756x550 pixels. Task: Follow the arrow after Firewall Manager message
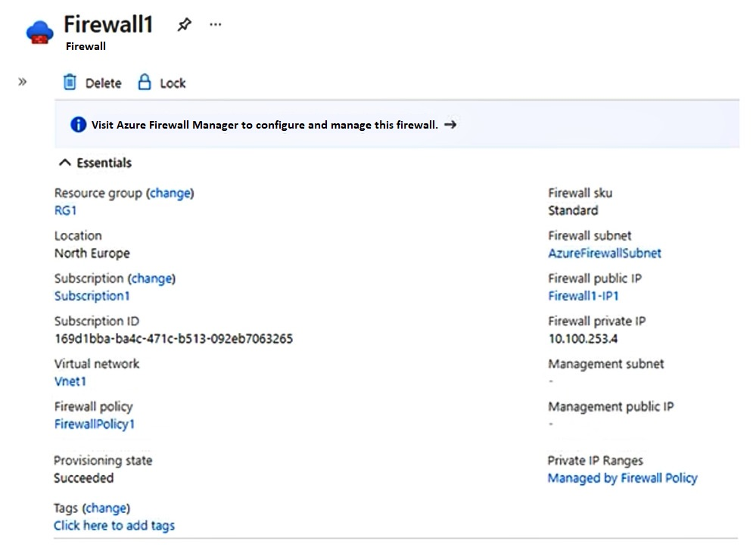tap(450, 125)
